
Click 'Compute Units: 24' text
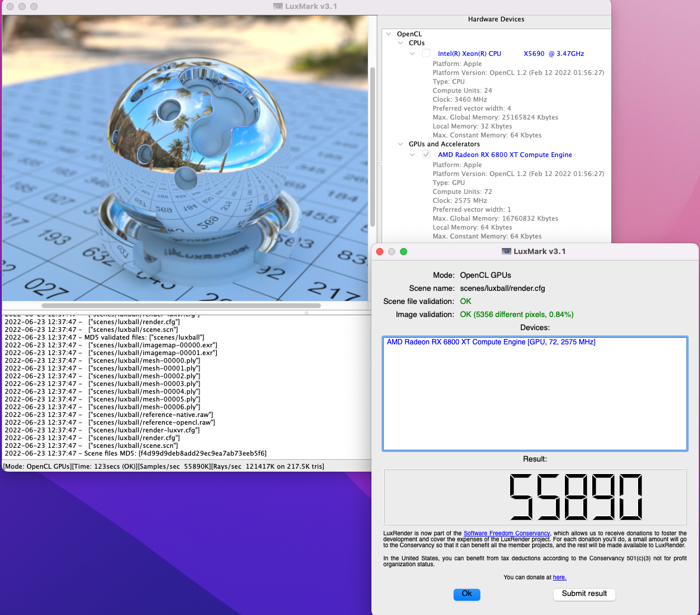tap(462, 90)
